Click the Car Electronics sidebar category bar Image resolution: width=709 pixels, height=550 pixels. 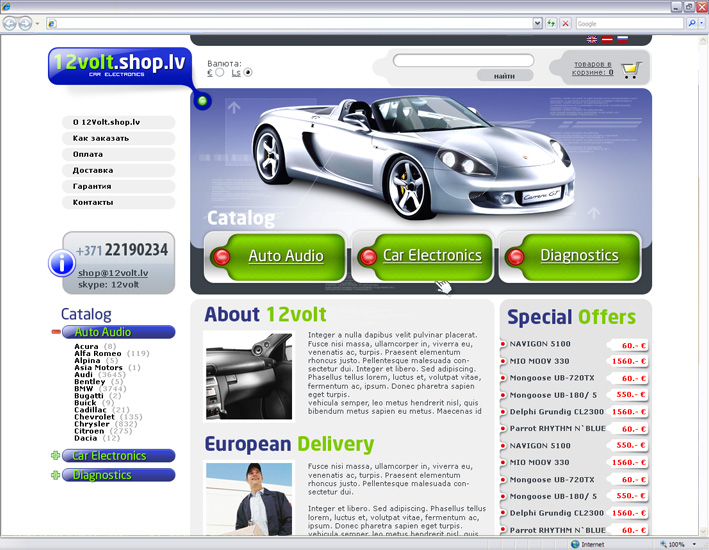pyautogui.click(x=118, y=455)
